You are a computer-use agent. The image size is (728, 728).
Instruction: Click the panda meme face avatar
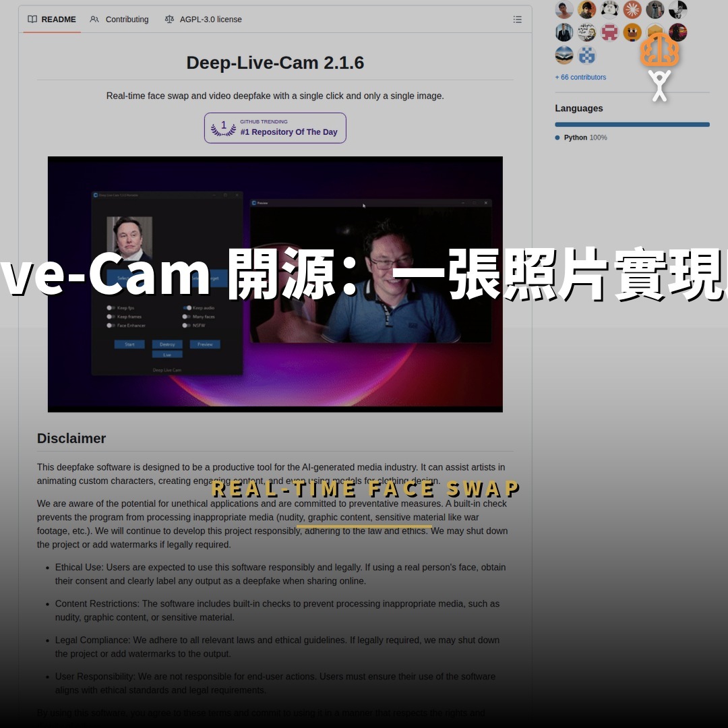609,9
